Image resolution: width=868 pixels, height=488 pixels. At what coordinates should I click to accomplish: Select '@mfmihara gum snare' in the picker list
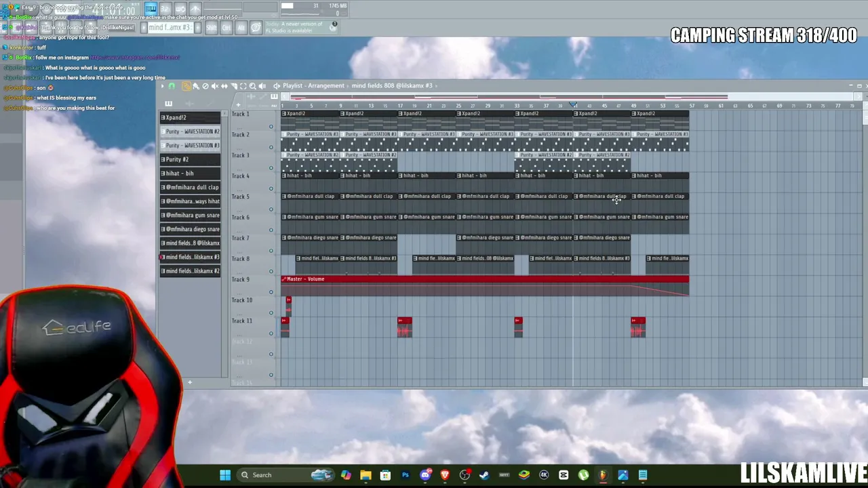pyautogui.click(x=190, y=216)
